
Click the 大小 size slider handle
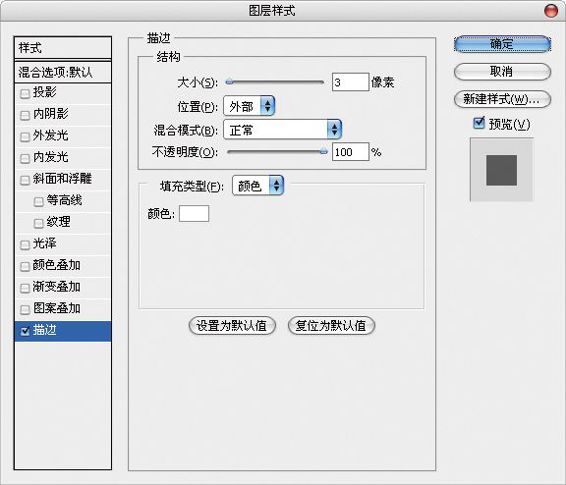pyautogui.click(x=229, y=82)
